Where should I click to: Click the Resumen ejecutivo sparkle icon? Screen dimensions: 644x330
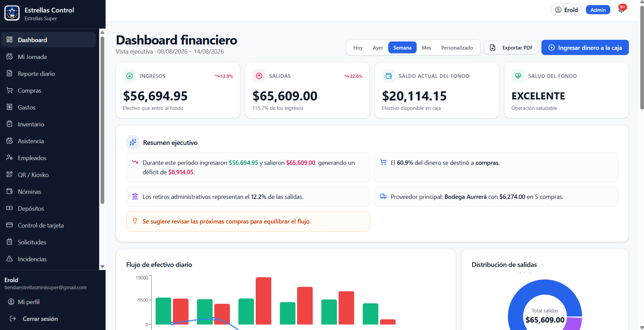click(133, 142)
